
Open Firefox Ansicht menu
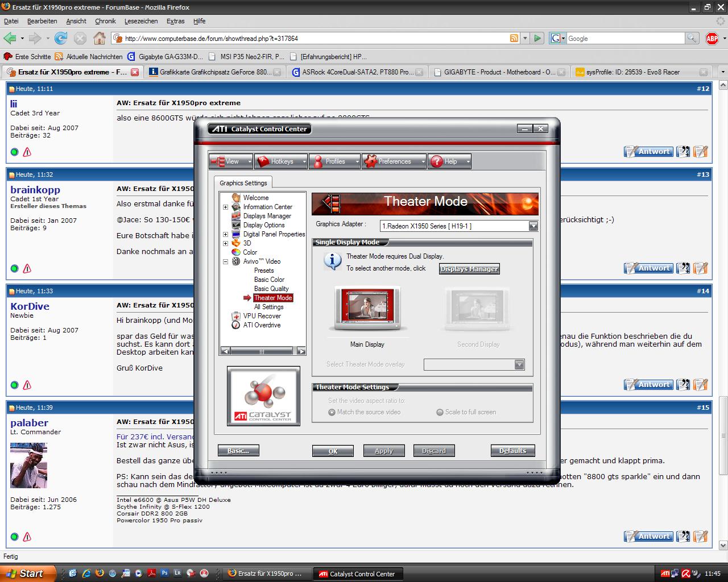tap(76, 21)
